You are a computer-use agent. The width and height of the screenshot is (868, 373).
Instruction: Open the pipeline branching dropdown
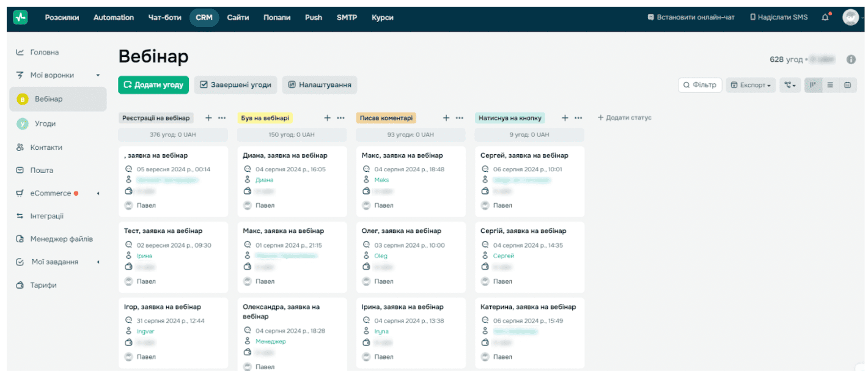(x=790, y=85)
